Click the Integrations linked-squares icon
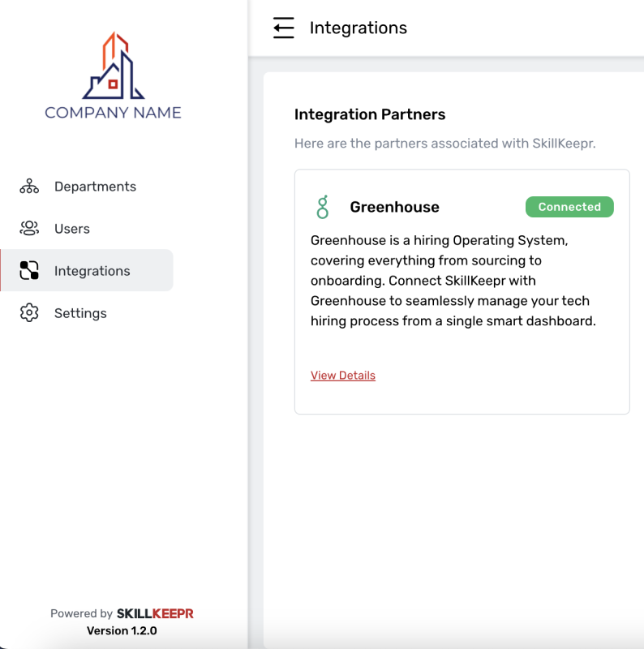644x649 pixels. pos(29,271)
